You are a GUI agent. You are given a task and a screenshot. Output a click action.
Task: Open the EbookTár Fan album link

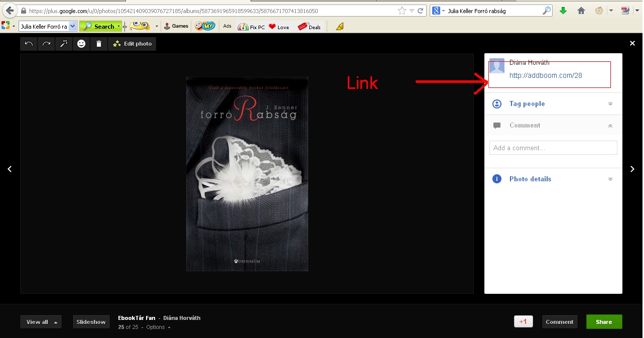tap(137, 318)
